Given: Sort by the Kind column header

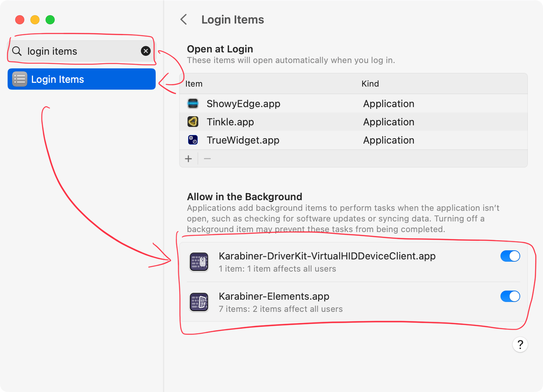Looking at the screenshot, I should [x=370, y=84].
